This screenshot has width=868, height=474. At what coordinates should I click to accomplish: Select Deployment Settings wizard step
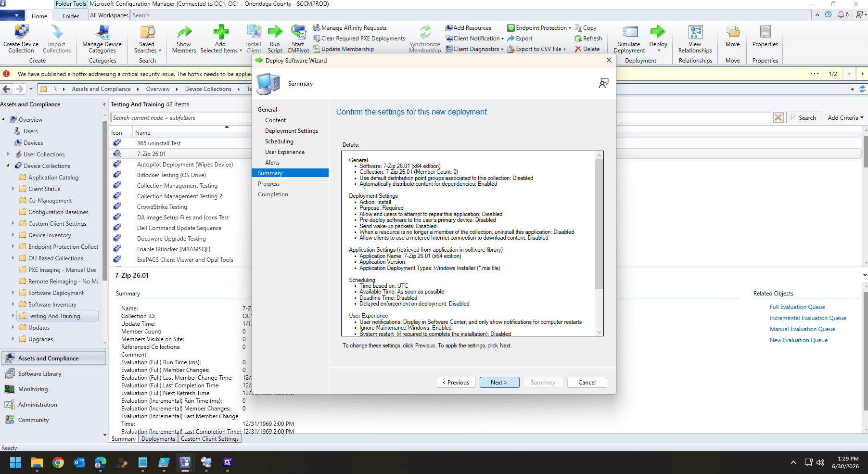292,131
